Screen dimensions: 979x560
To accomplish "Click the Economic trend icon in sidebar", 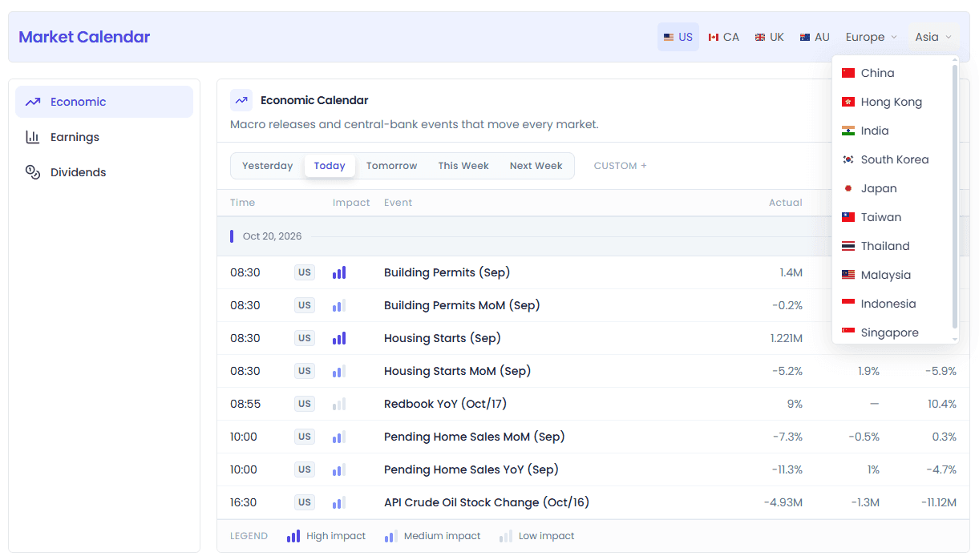I will point(33,102).
